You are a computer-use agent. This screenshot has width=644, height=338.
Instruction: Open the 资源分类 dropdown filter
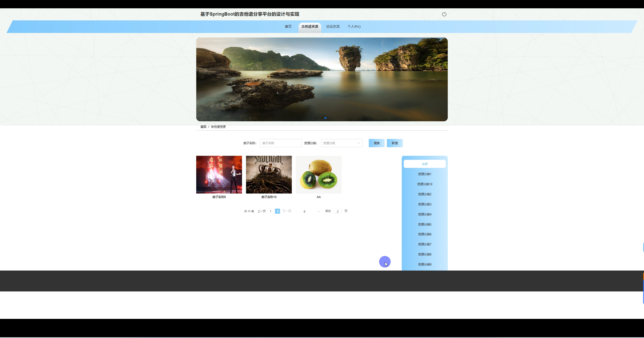[341, 143]
